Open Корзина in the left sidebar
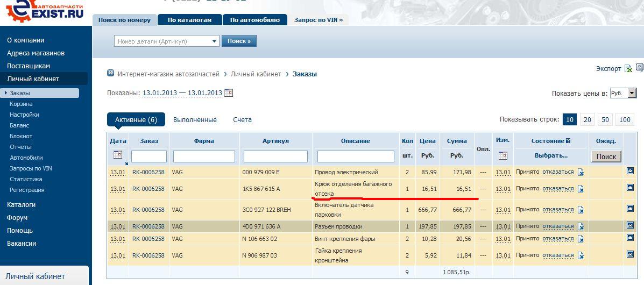Image resolution: width=644 pixels, height=285 pixels. [x=21, y=104]
